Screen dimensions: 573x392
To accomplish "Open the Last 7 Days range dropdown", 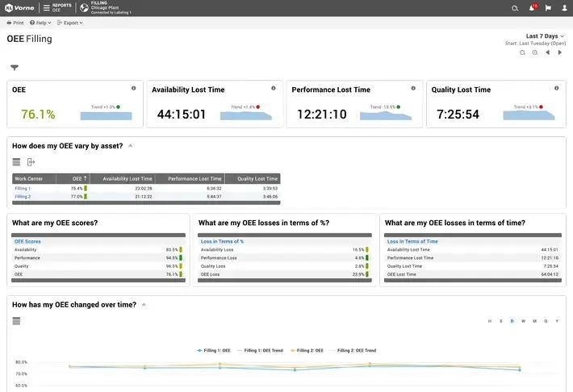I will point(545,35).
